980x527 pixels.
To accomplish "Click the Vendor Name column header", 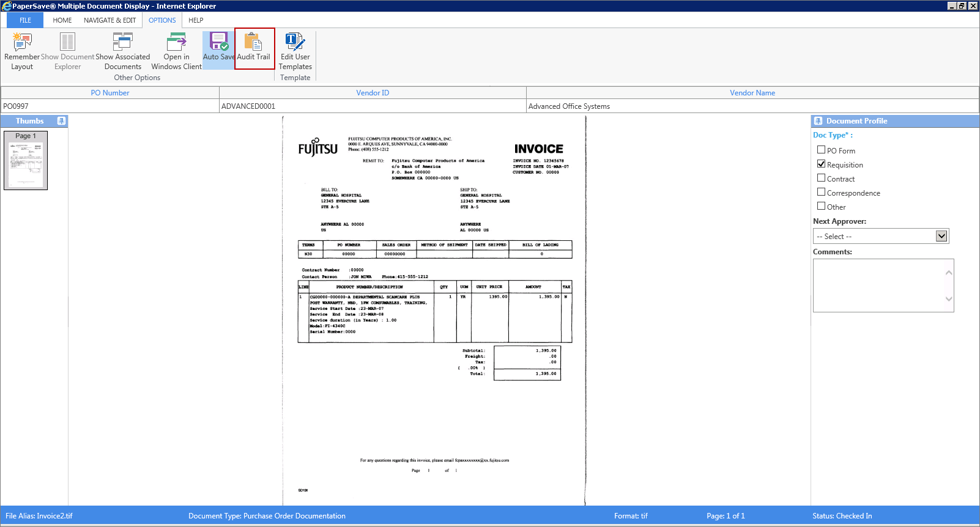I will [x=752, y=93].
